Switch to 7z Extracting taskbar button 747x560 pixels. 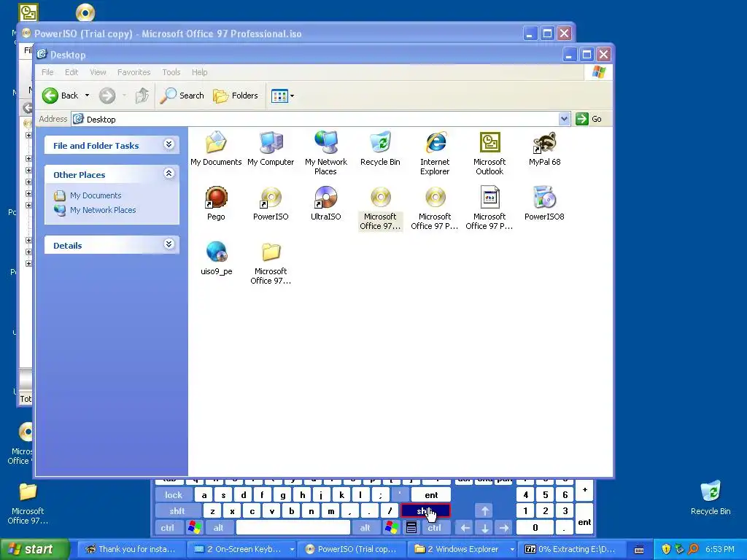(572, 549)
